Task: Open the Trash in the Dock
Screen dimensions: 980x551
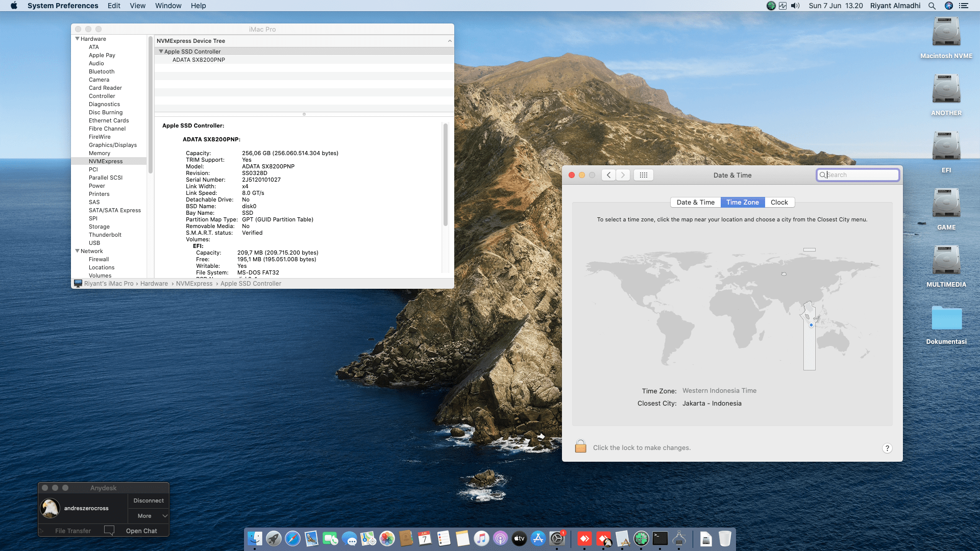Action: click(x=725, y=538)
